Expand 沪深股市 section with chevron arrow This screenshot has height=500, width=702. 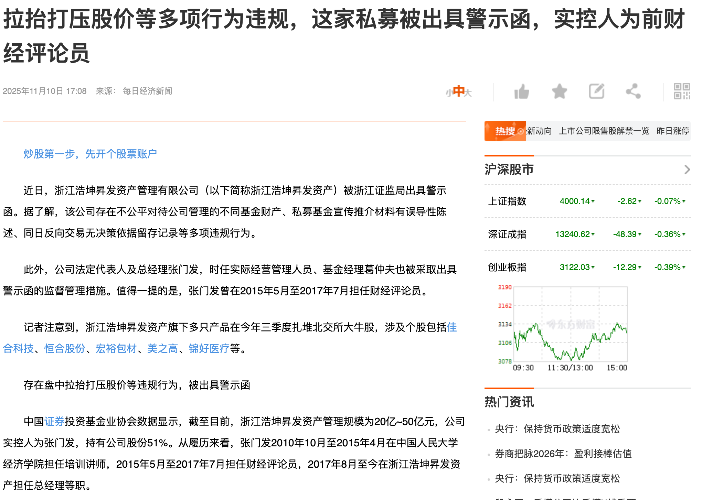687,170
